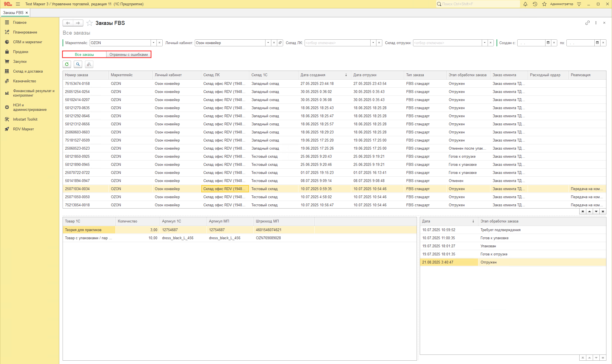Move down one row in orders
612x364 pixels.
(596, 212)
